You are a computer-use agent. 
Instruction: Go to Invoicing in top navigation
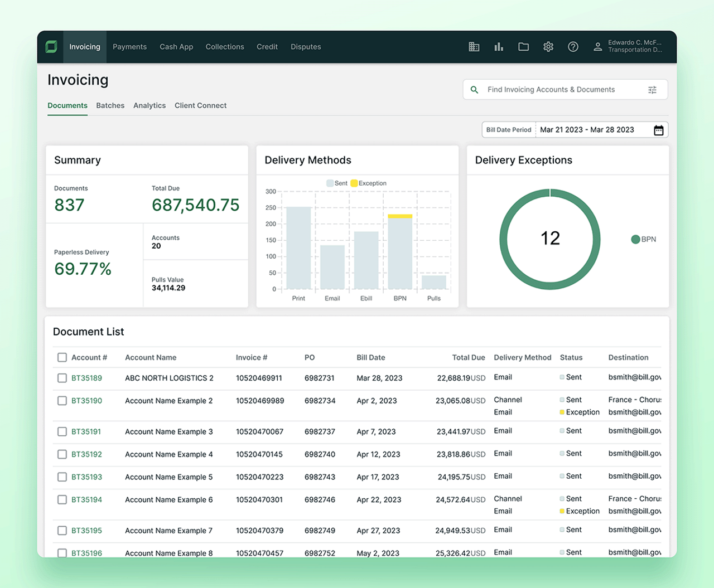(x=85, y=47)
